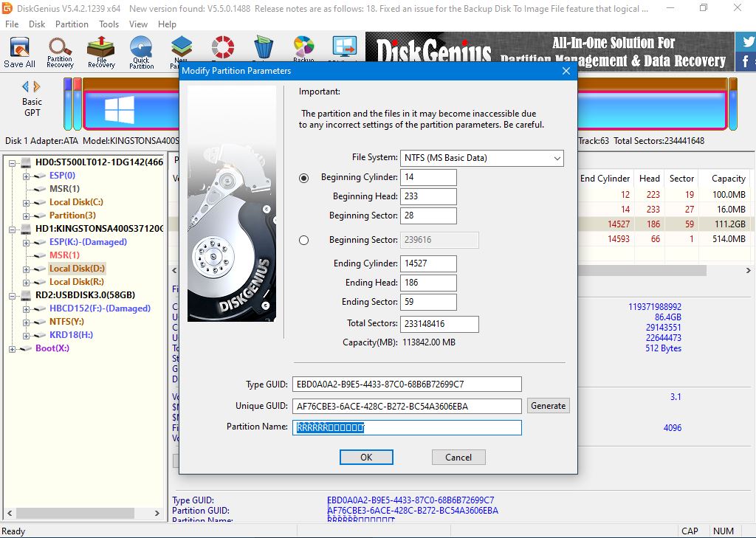Open the Tools menu
This screenshot has height=538, width=756.
(109, 24)
